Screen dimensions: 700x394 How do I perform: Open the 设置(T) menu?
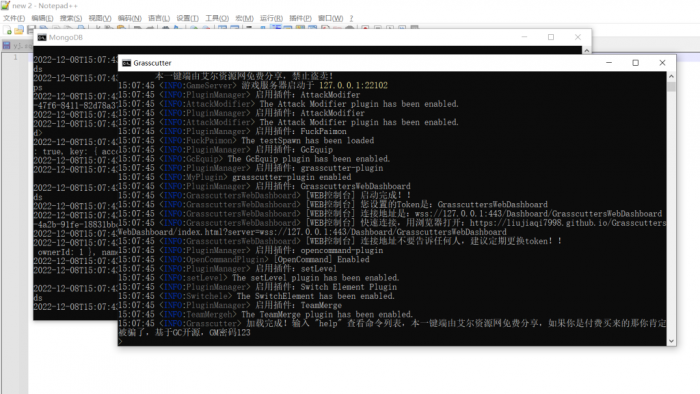188,18
